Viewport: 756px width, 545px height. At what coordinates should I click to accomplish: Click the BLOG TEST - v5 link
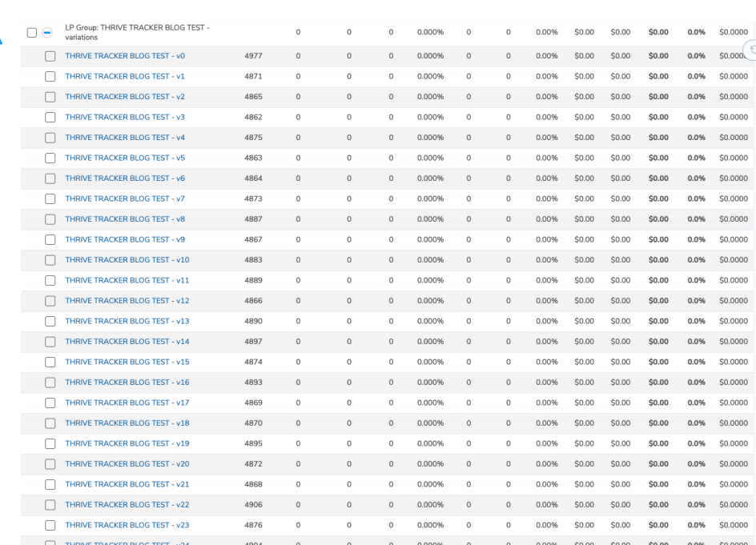click(125, 158)
